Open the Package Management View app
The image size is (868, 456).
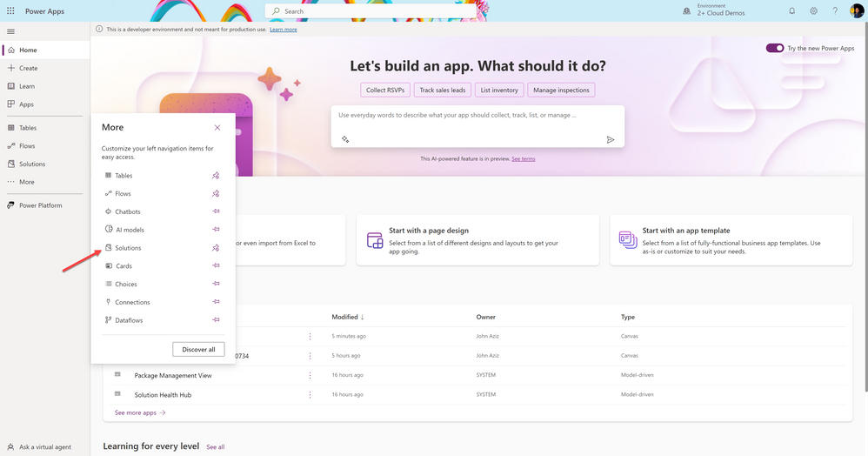tap(173, 376)
